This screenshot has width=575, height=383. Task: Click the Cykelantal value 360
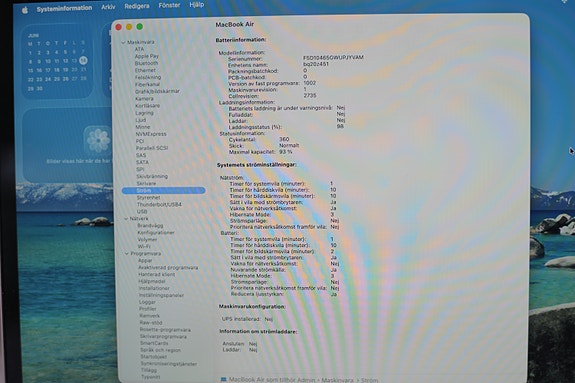[284, 139]
